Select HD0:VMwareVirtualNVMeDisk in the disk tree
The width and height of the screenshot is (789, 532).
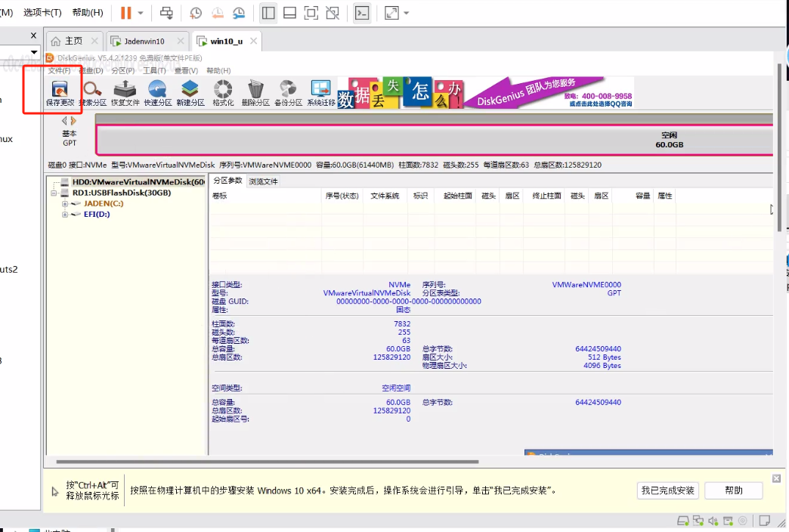(x=138, y=181)
